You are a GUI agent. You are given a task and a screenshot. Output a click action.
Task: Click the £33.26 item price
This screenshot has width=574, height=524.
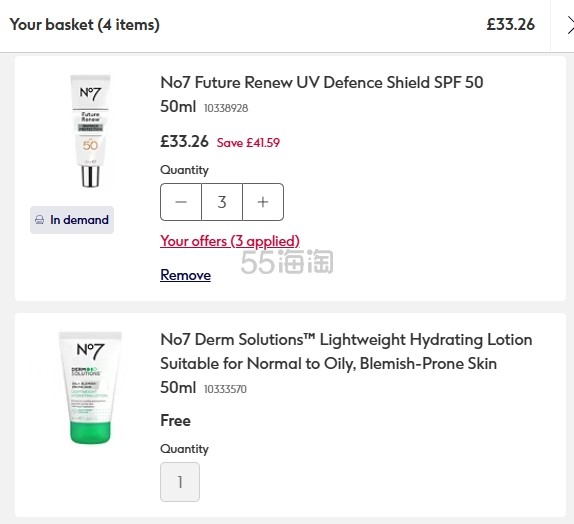click(184, 141)
